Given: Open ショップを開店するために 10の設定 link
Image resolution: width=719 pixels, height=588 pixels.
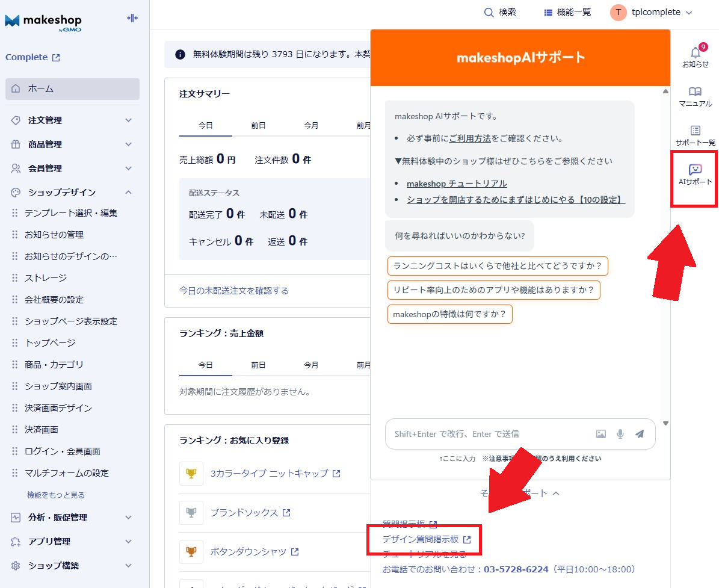Looking at the screenshot, I should [x=516, y=200].
